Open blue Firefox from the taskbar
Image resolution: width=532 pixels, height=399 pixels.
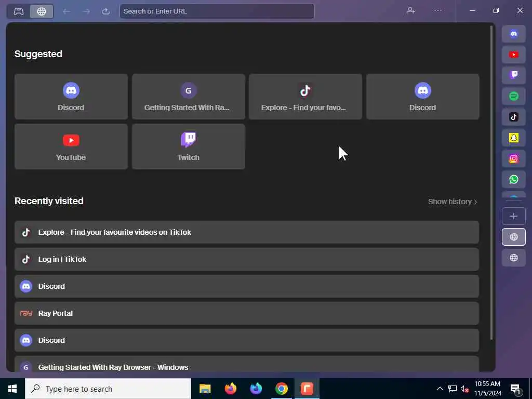coord(256,389)
